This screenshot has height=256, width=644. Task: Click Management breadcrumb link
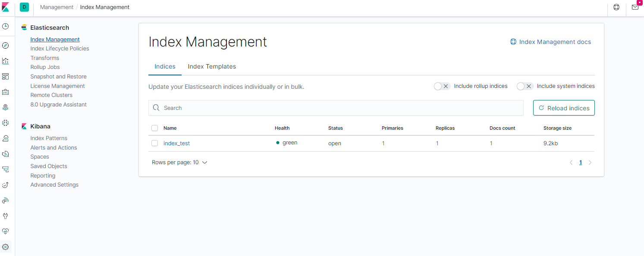[x=57, y=7]
